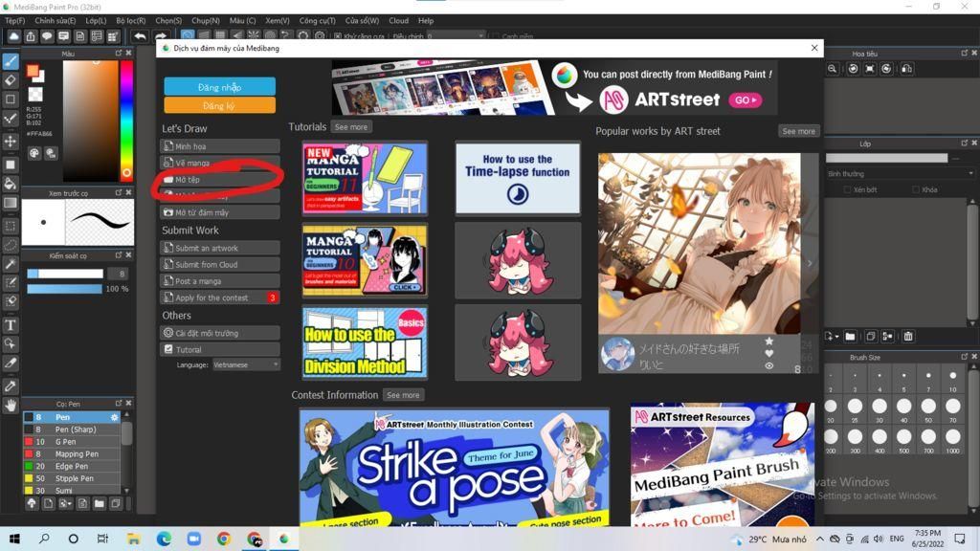Click the cloud icon in top toolbar
This screenshot has width=980, height=551.
point(13,36)
